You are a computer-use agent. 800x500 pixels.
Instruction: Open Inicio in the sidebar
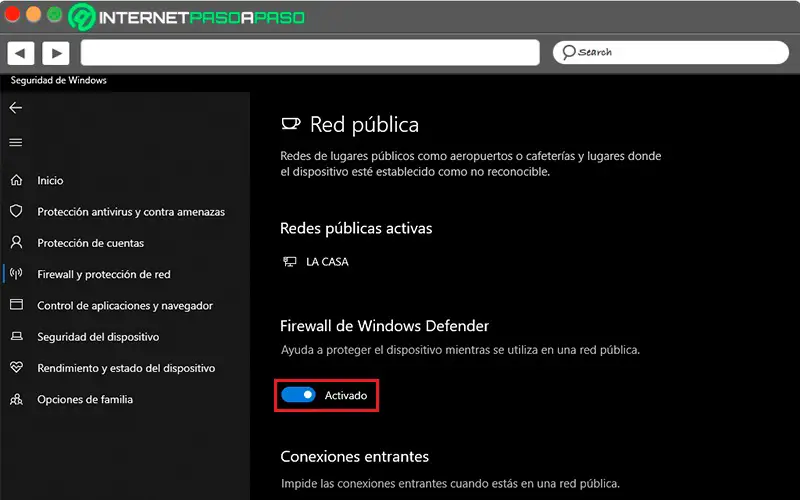(x=50, y=181)
